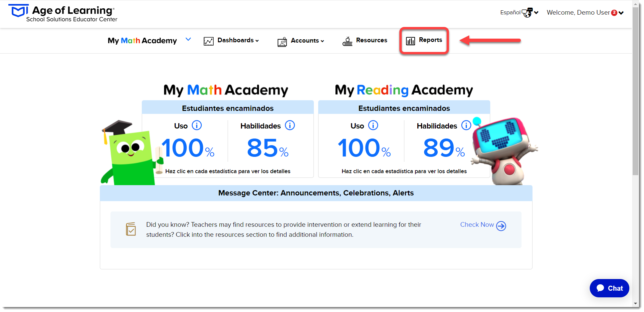Viewport: 644px width, 312px height.
Task: View details of Reading Academy 89% skills
Action: point(444,148)
